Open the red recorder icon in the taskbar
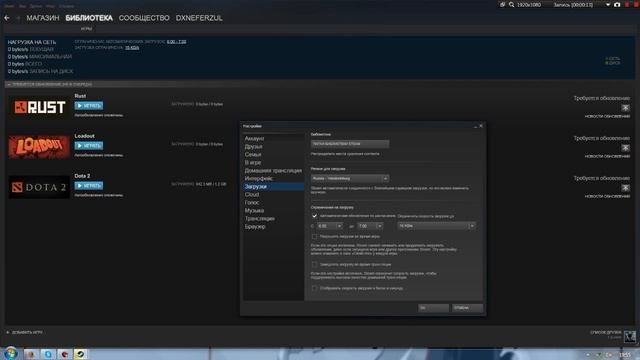 (x=64, y=354)
